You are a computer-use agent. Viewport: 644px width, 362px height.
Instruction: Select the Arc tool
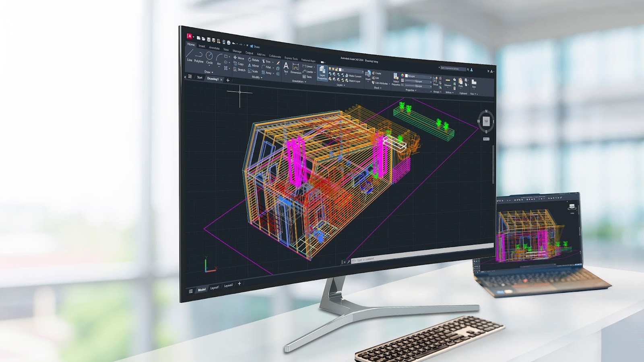coord(219,61)
